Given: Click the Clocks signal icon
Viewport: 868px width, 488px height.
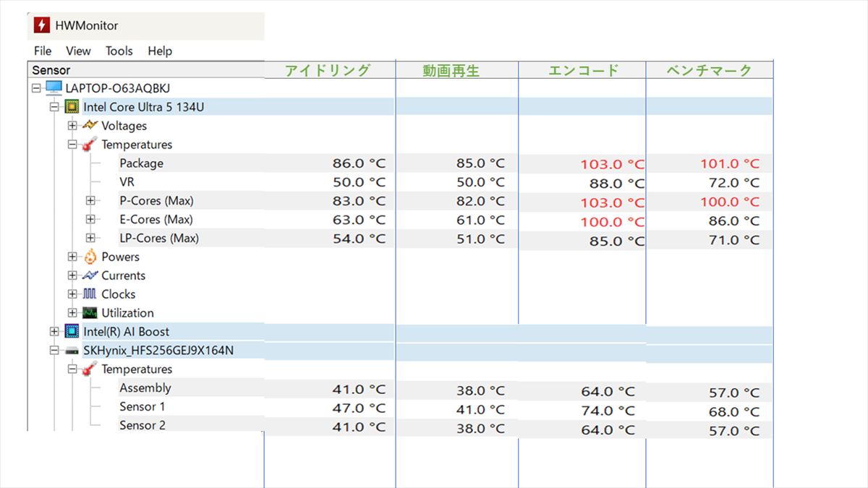Looking at the screenshot, I should (90, 294).
